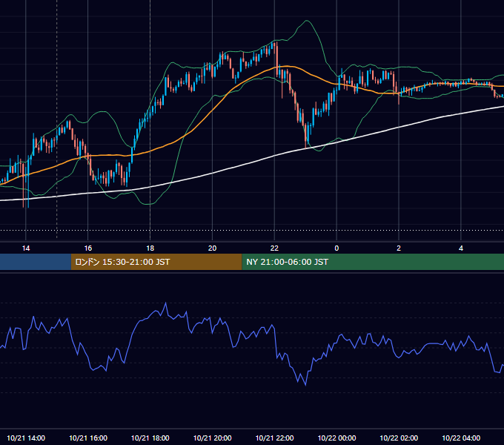Click the 10/21 20:00 label on oscillator axis
Image resolution: width=504 pixels, height=445 pixels.
tap(212, 438)
